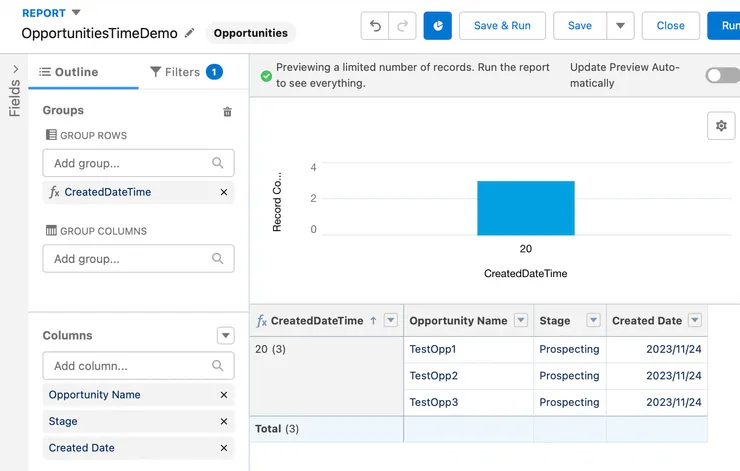Click the Save & Run button
This screenshot has width=740, height=471.
point(502,26)
